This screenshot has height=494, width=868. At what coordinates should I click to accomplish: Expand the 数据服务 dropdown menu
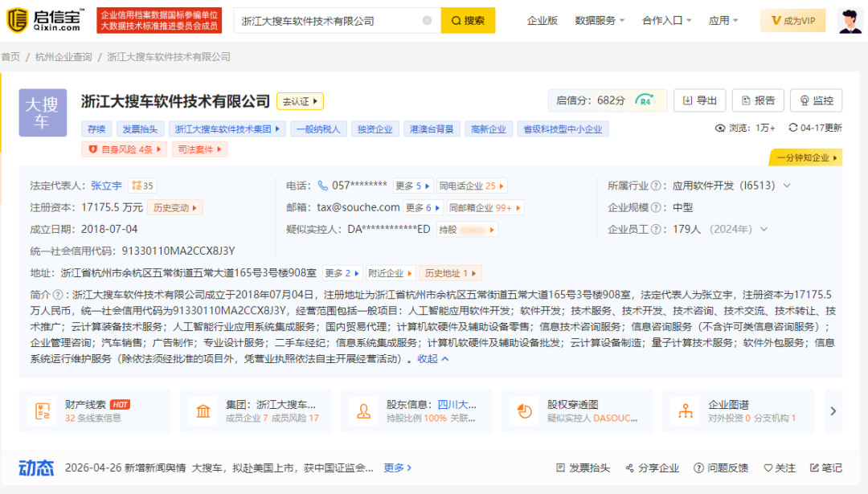tap(600, 20)
